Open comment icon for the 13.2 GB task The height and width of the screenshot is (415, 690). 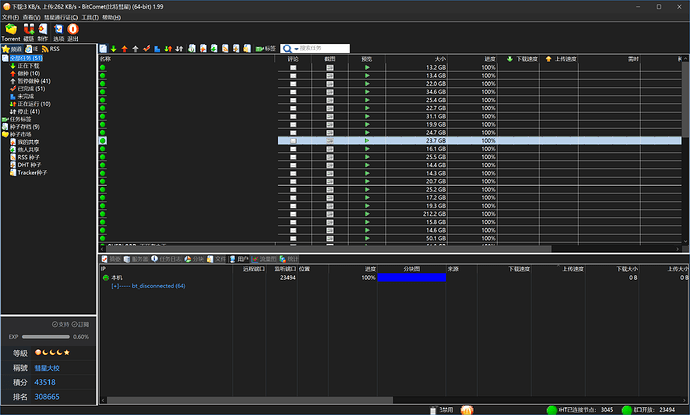[293, 67]
